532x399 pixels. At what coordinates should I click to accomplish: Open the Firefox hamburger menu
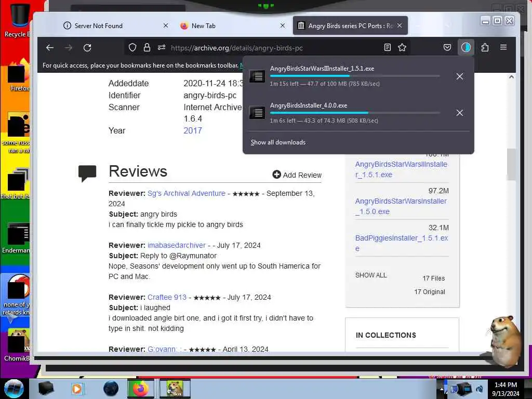(x=503, y=47)
